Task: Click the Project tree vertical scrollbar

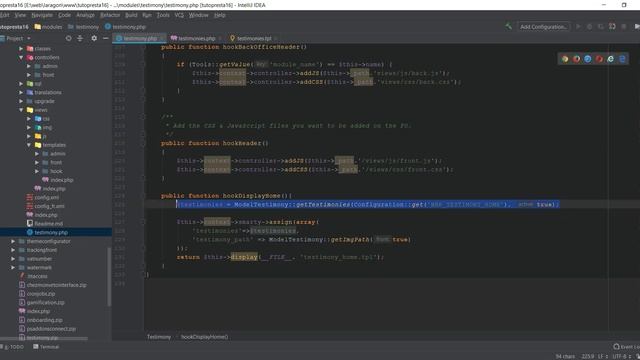Action: (x=109, y=277)
